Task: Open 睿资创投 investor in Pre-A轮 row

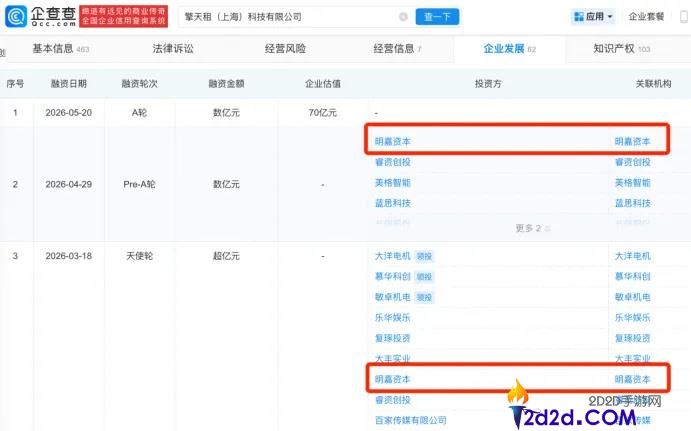Action: click(x=392, y=162)
